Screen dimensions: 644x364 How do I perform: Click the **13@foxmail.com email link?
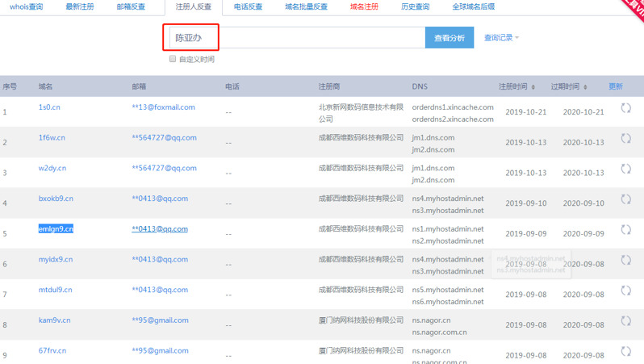click(164, 107)
